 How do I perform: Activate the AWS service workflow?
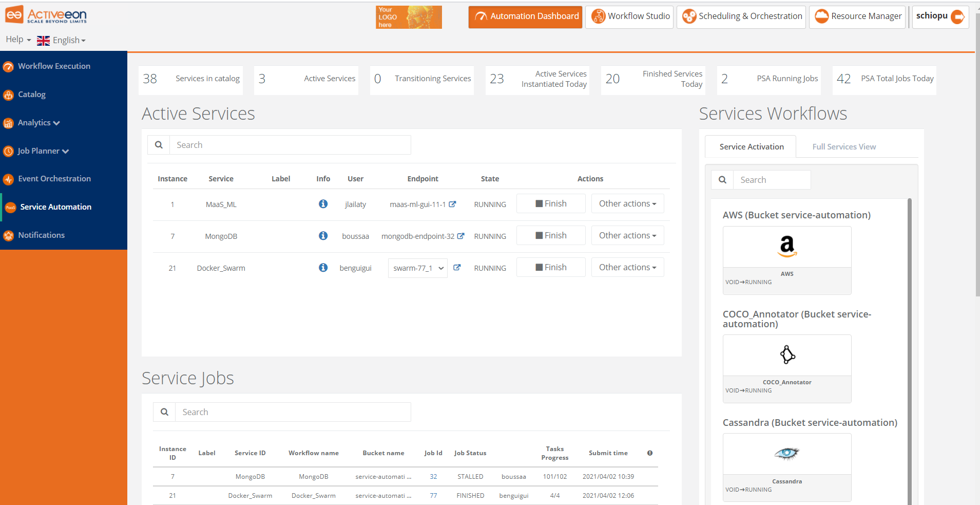point(787,260)
